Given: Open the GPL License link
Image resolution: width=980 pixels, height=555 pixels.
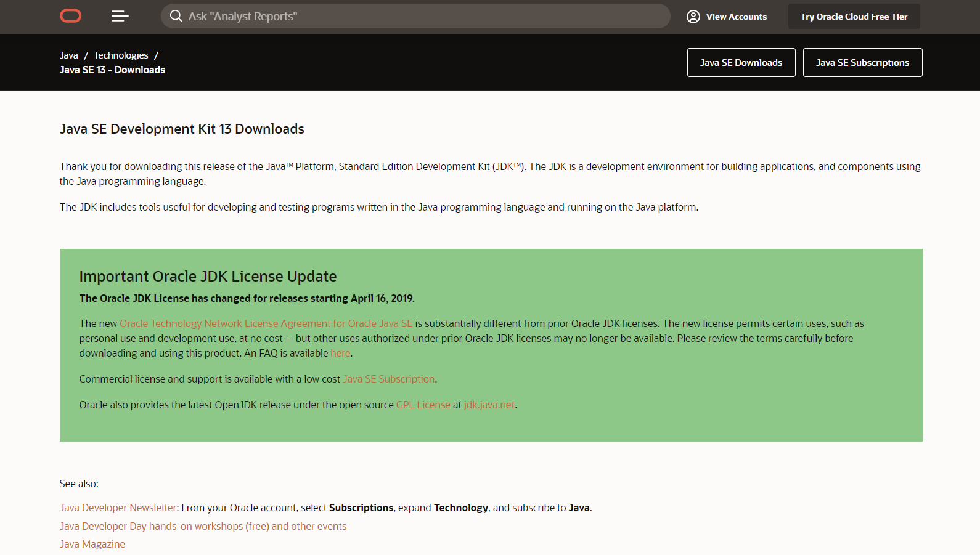Looking at the screenshot, I should (423, 405).
